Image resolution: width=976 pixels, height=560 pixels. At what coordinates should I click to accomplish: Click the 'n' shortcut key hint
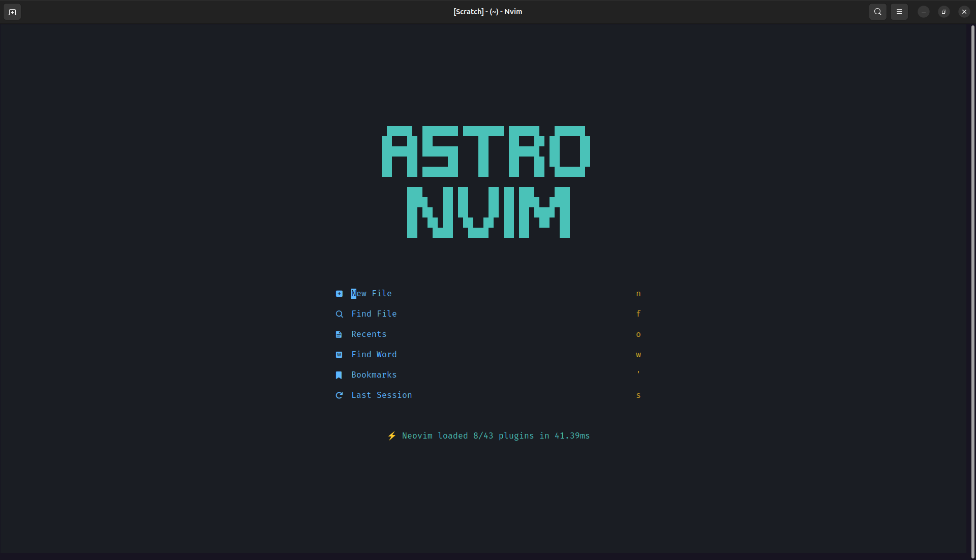638,294
